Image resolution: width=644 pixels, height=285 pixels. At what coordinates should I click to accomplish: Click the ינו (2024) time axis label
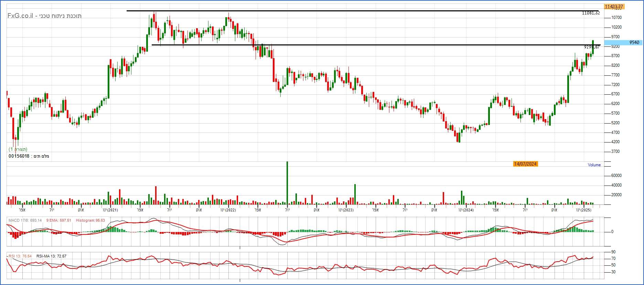coord(465,210)
